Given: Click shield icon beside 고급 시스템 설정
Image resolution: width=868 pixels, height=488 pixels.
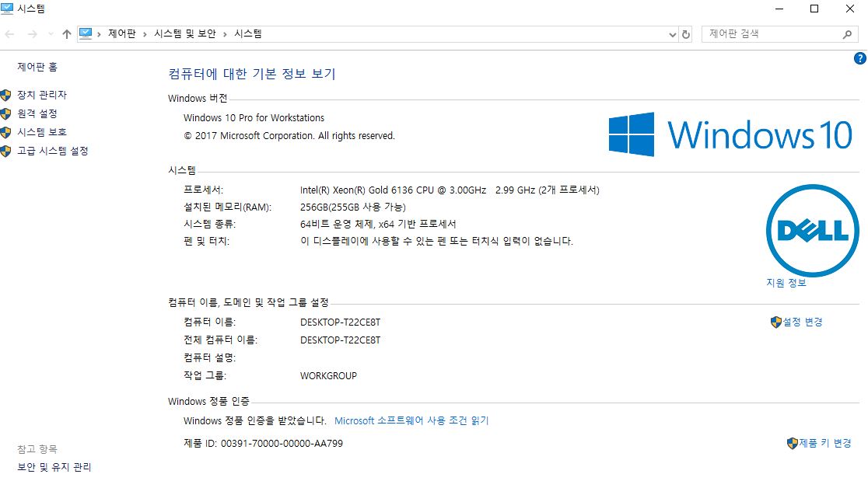Looking at the screenshot, I should (5, 151).
